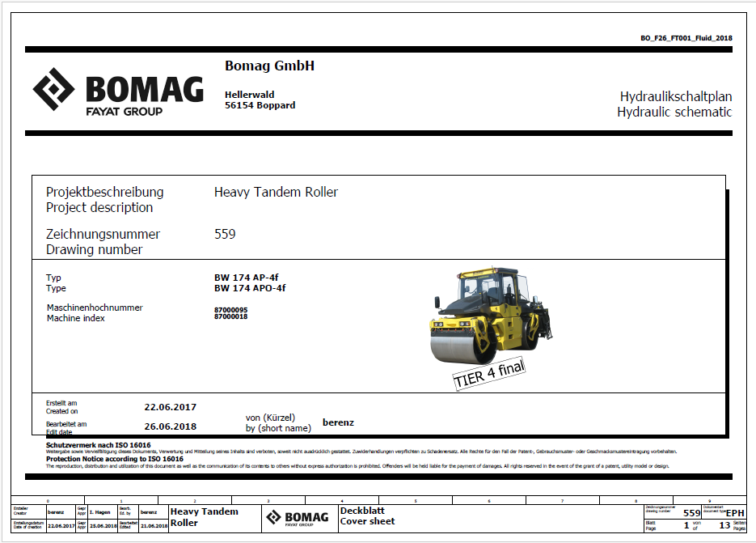This screenshot has width=756, height=543.
Task: Click the small BOMAG logo in title block
Action: click(298, 518)
